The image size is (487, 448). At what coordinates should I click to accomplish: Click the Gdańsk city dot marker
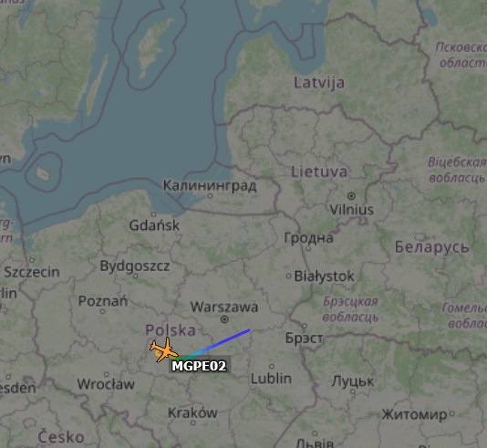coord(153,214)
